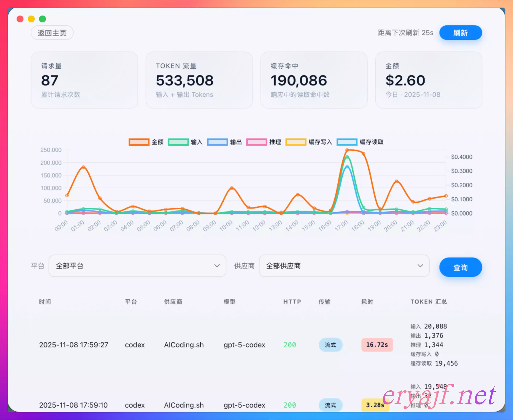Click the chevron arrow in supplier dropdown
Viewport: 513px width, 420px height.
tap(420, 266)
